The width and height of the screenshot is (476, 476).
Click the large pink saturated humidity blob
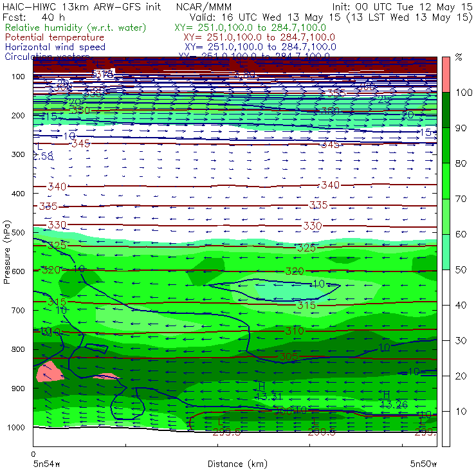click(49, 371)
